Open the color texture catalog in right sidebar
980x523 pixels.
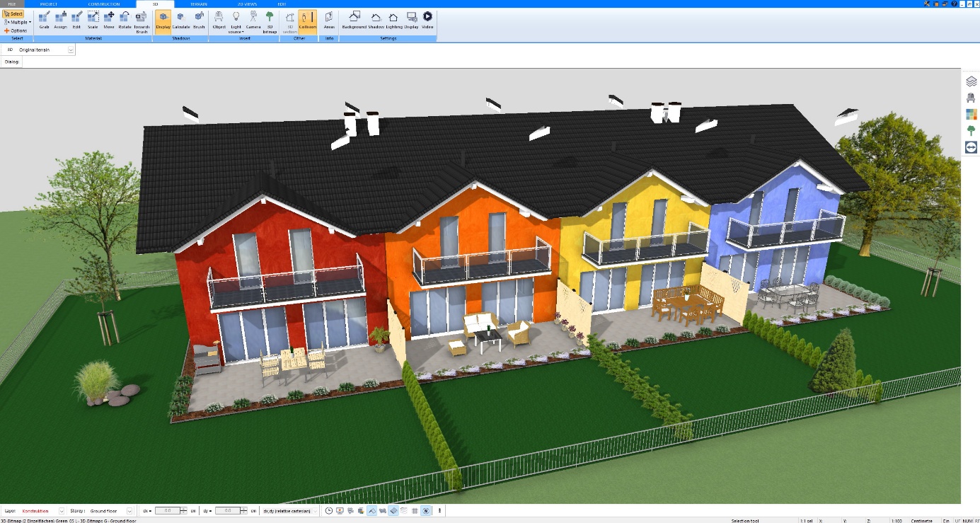coord(972,113)
